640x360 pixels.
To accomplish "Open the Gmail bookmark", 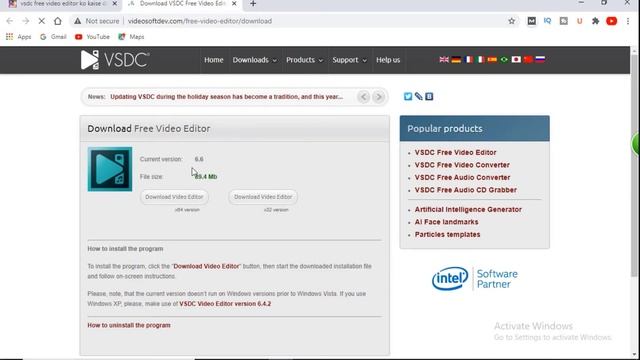I will pos(53,37).
